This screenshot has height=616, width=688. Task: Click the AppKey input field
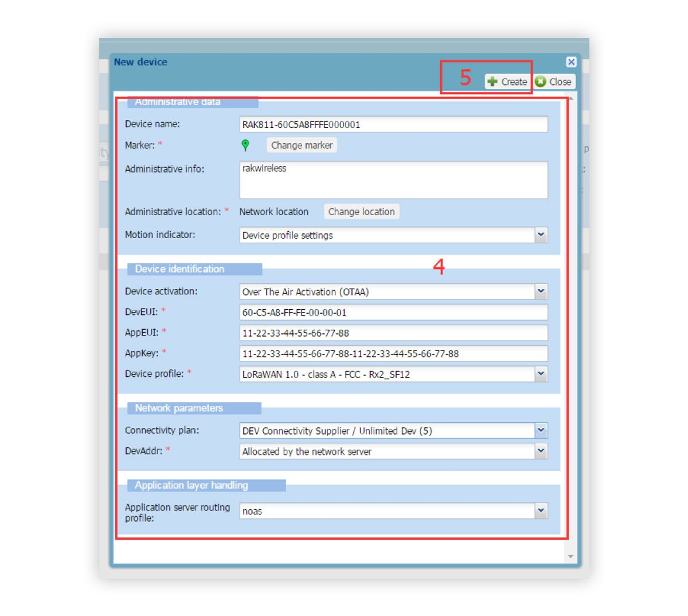393,353
